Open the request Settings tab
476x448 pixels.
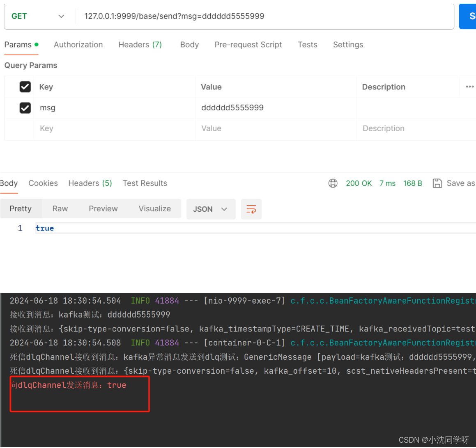348,44
